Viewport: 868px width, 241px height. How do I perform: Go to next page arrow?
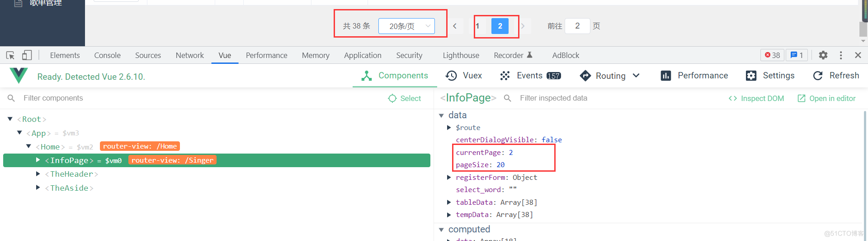523,26
